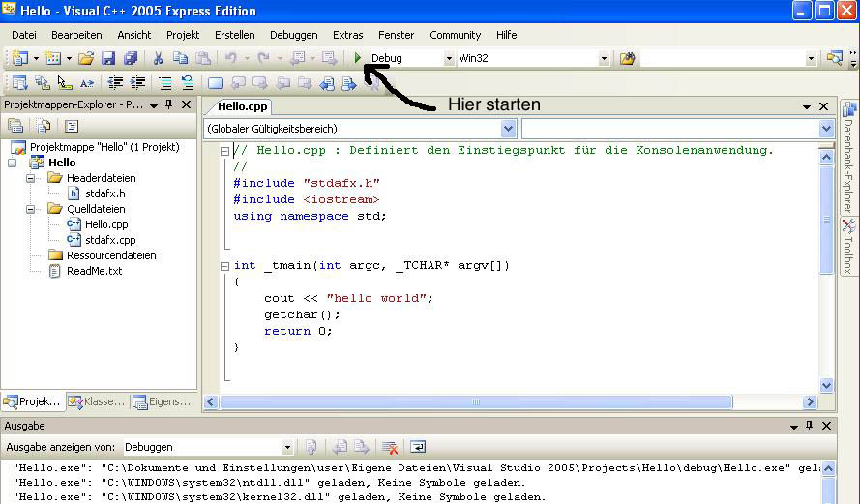
Task: Click Show All Files icon in explorer toolbar
Action: pyautogui.click(x=44, y=126)
